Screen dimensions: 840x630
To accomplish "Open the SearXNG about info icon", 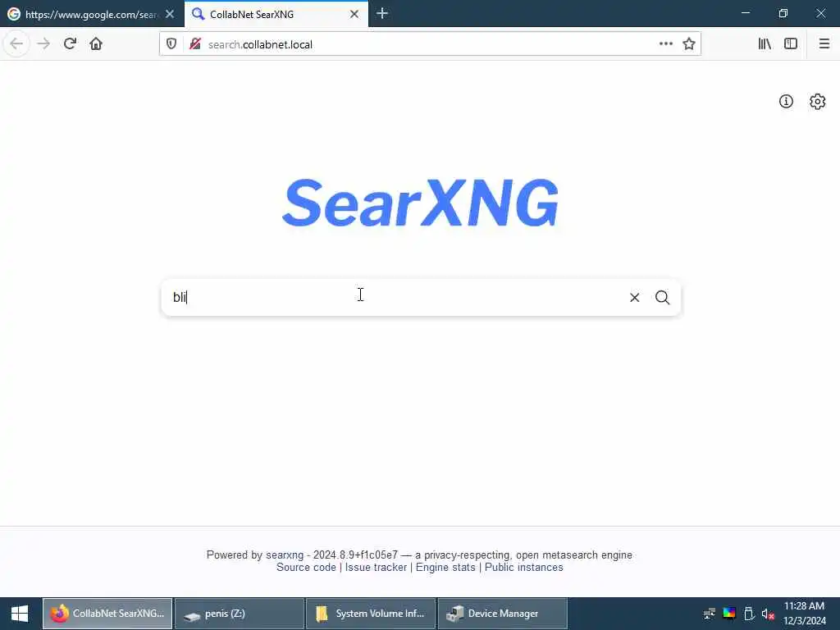I will pos(786,101).
